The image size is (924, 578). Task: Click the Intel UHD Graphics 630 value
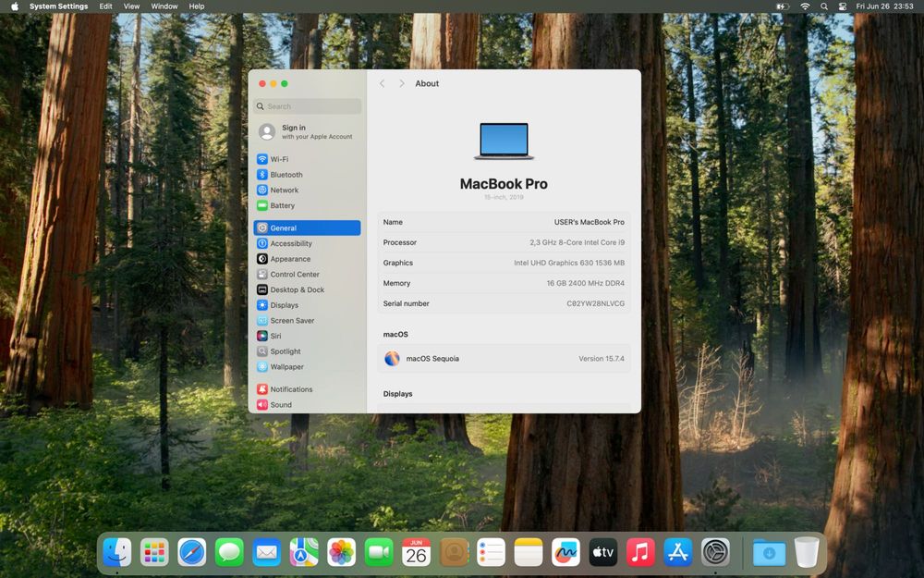point(568,263)
